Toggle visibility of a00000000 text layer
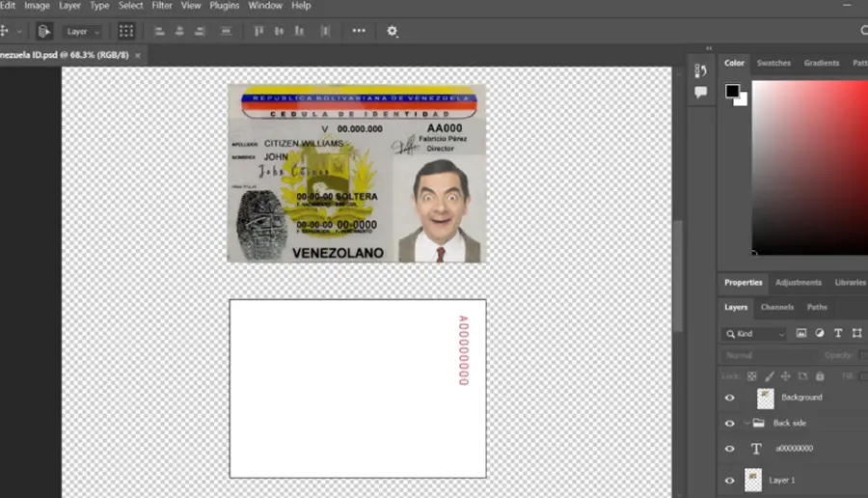The image size is (868, 498). (730, 449)
